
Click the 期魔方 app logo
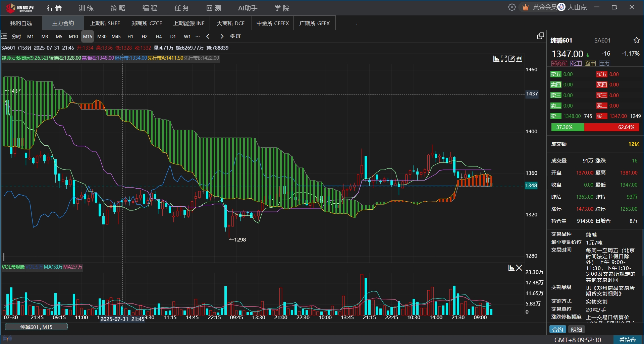20,8
